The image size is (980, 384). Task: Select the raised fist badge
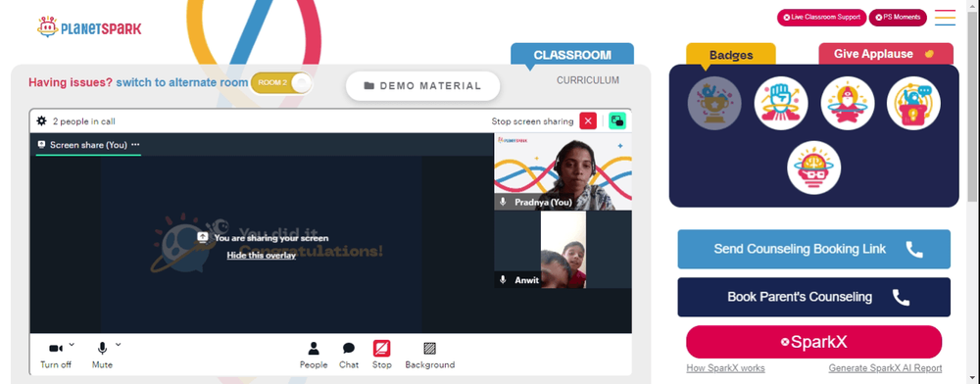coord(781,103)
